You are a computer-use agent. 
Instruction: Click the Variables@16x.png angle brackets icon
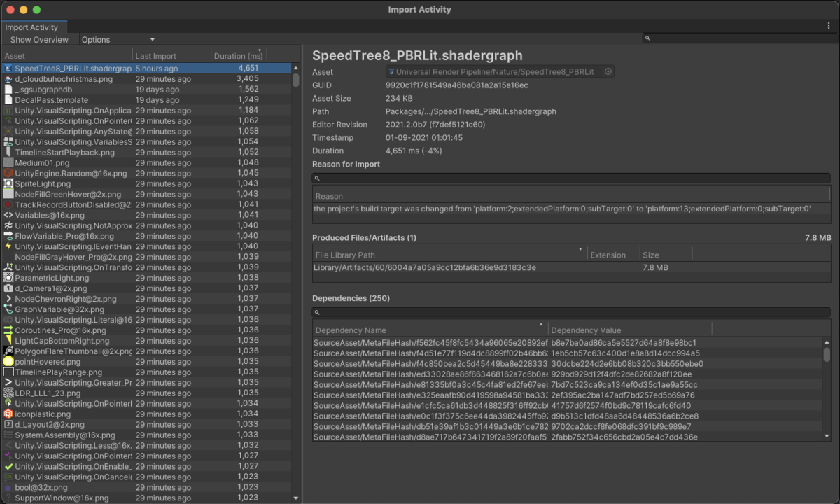[x=8, y=215]
